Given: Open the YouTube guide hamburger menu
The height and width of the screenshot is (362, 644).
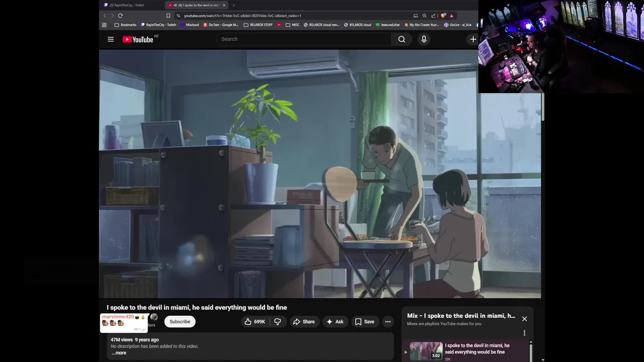Looking at the screenshot, I should click(111, 39).
